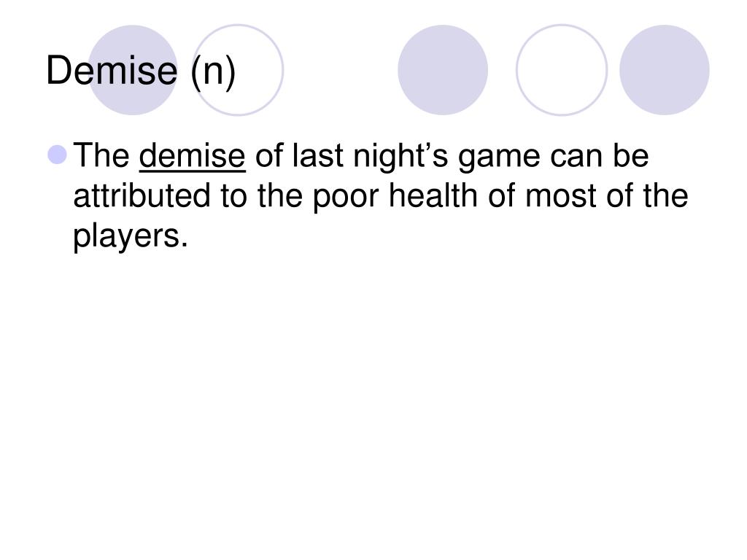747x560 pixels.
Task: Click the word 'players.' ending the sentence
Action: point(131,236)
